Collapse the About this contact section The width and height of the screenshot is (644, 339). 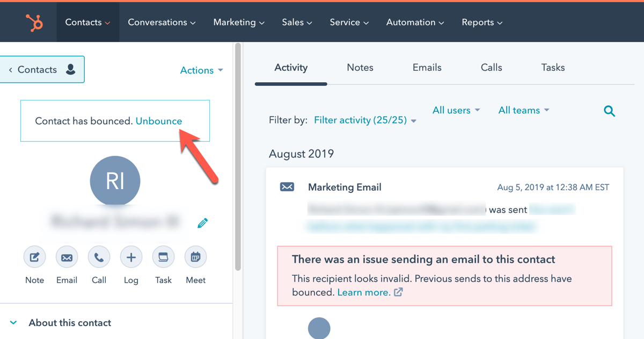tap(13, 322)
